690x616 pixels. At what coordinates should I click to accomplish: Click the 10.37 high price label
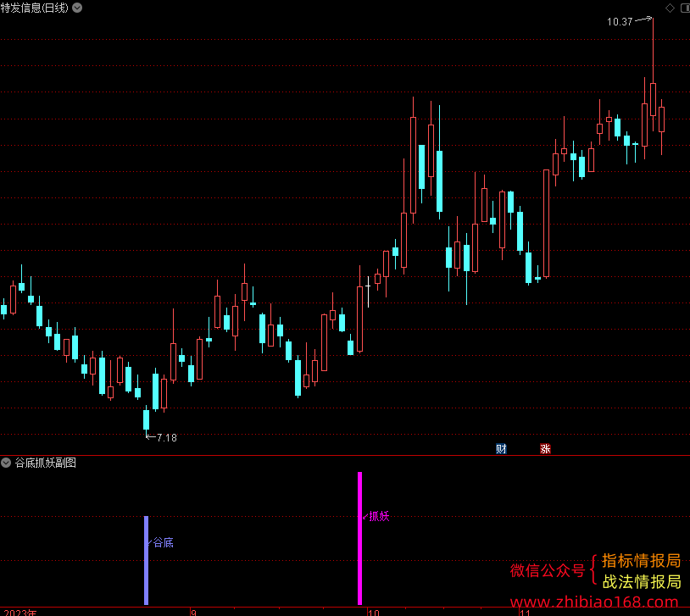(x=620, y=21)
